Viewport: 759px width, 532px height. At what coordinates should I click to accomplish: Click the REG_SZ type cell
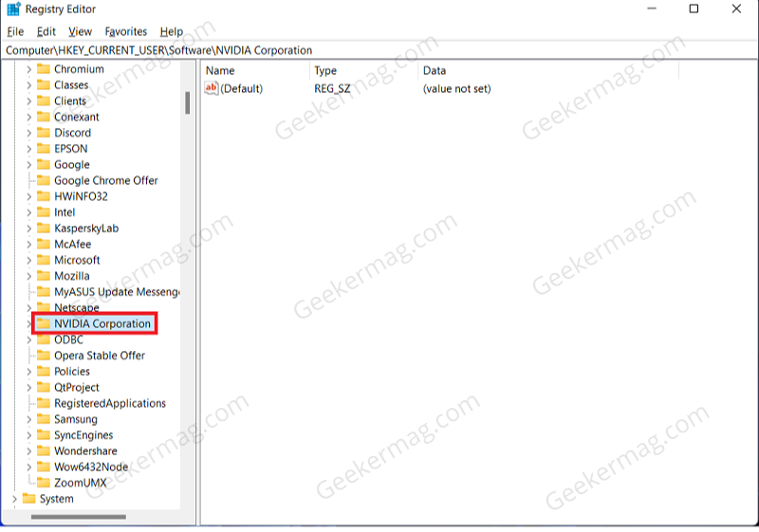point(332,88)
